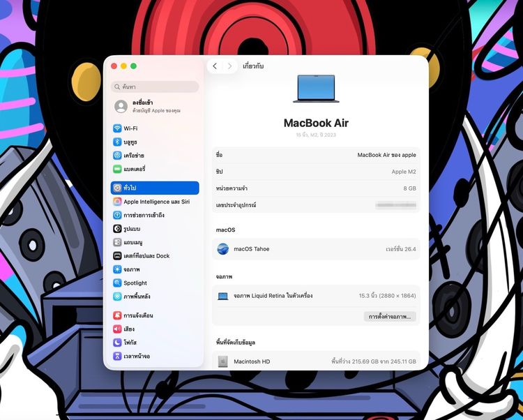Viewport: 523px width, 420px height.
Task: Click the macOS Tahoe name text
Action: pyautogui.click(x=252, y=249)
